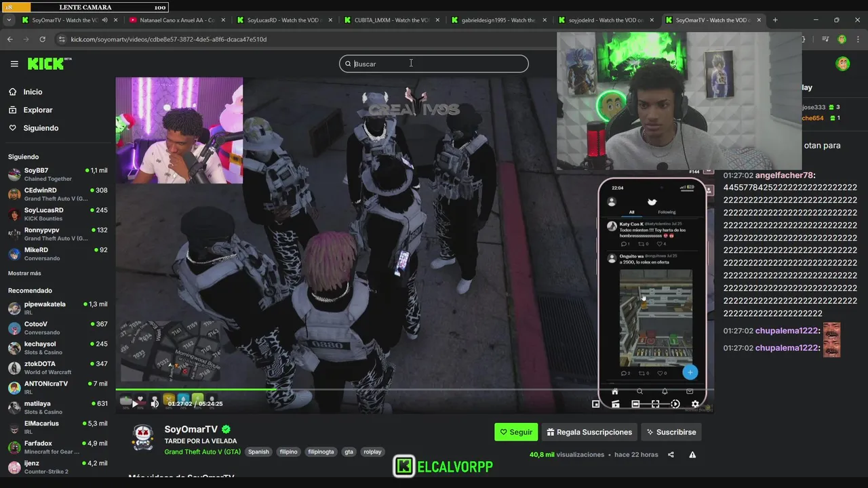This screenshot has width=868, height=488.
Task: Open ijenz recommended channel
Action: coord(58,467)
